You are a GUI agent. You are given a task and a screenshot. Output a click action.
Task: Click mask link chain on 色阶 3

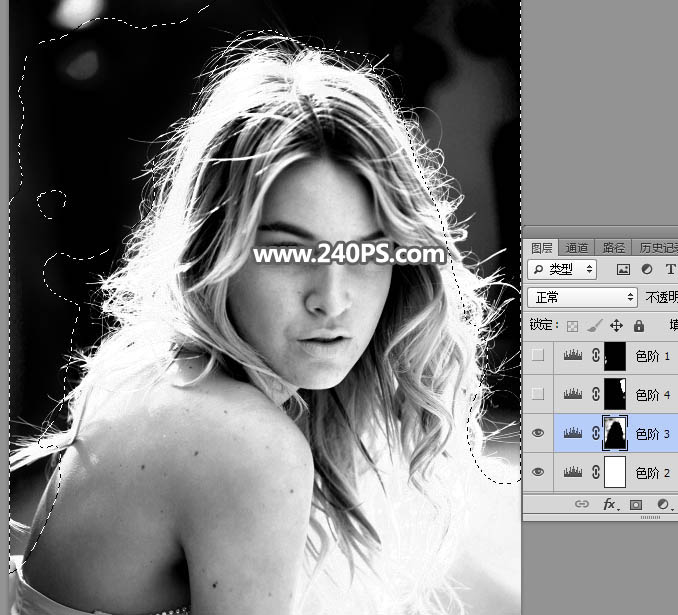point(595,433)
